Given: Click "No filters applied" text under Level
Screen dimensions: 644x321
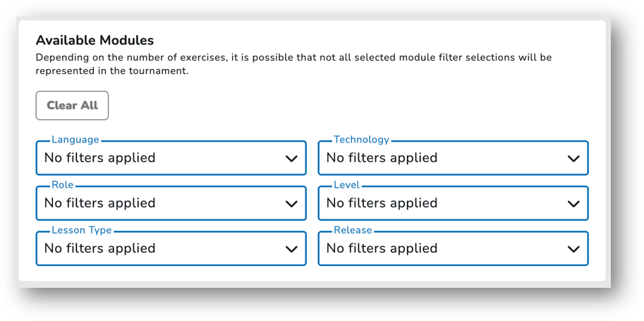Looking at the screenshot, I should [x=382, y=203].
